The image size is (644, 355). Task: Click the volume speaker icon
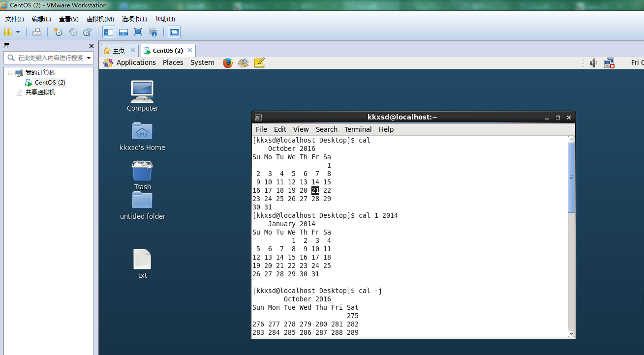point(594,62)
